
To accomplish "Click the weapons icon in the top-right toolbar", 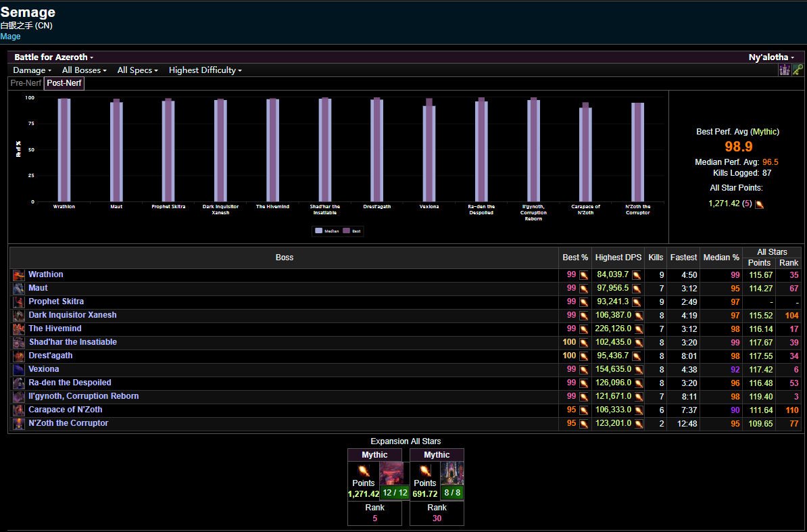I will (x=785, y=69).
